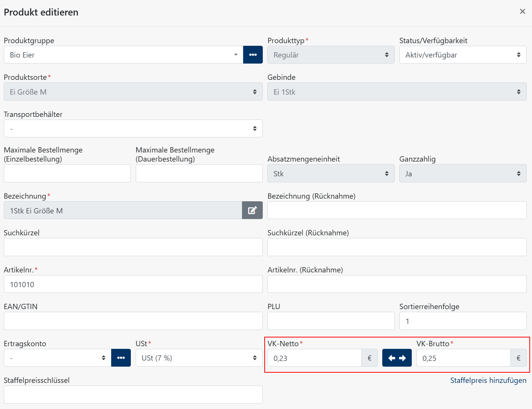The height and width of the screenshot is (409, 532).
Task: Open the Produktgruppe more-options button
Action: (253, 55)
